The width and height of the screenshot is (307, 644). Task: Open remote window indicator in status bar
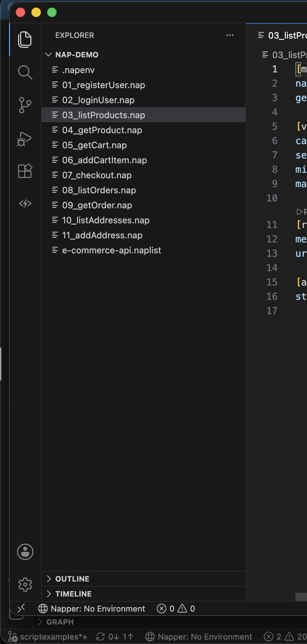21,608
